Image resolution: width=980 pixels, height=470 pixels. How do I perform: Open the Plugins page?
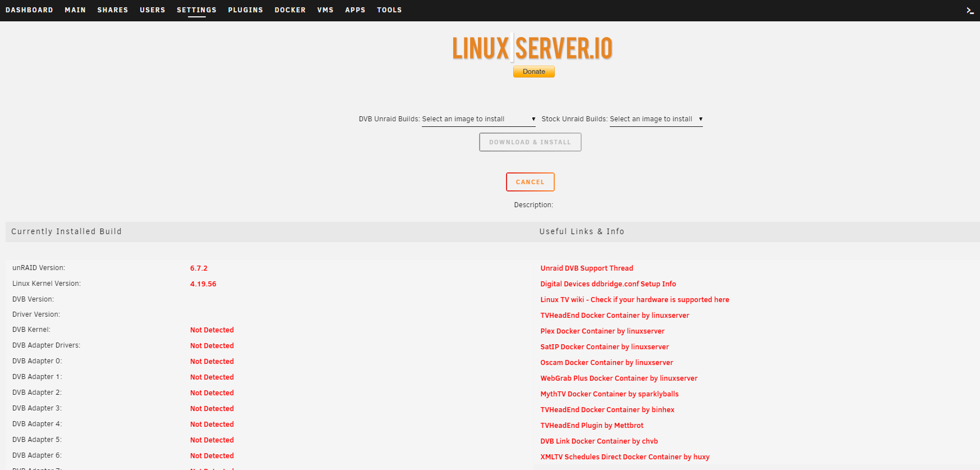pyautogui.click(x=246, y=10)
